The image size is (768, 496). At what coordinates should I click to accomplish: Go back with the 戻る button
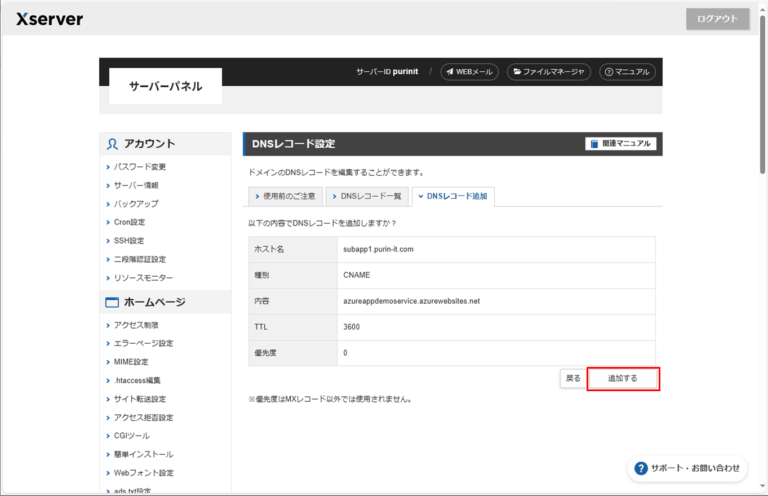pos(572,379)
